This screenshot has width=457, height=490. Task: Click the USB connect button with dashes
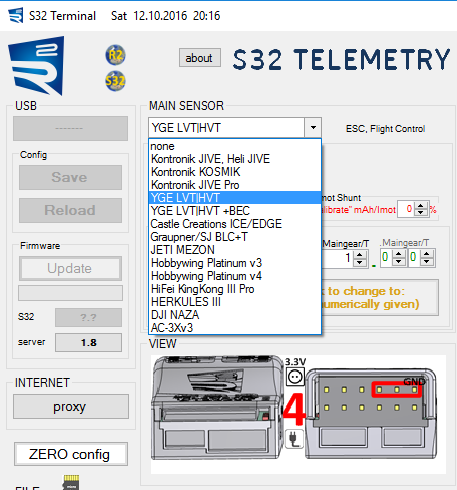pos(70,128)
